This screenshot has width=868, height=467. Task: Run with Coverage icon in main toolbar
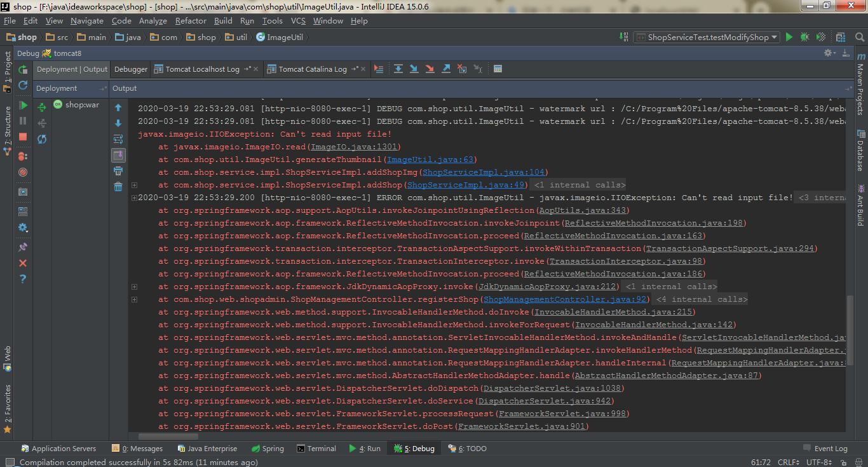point(821,37)
